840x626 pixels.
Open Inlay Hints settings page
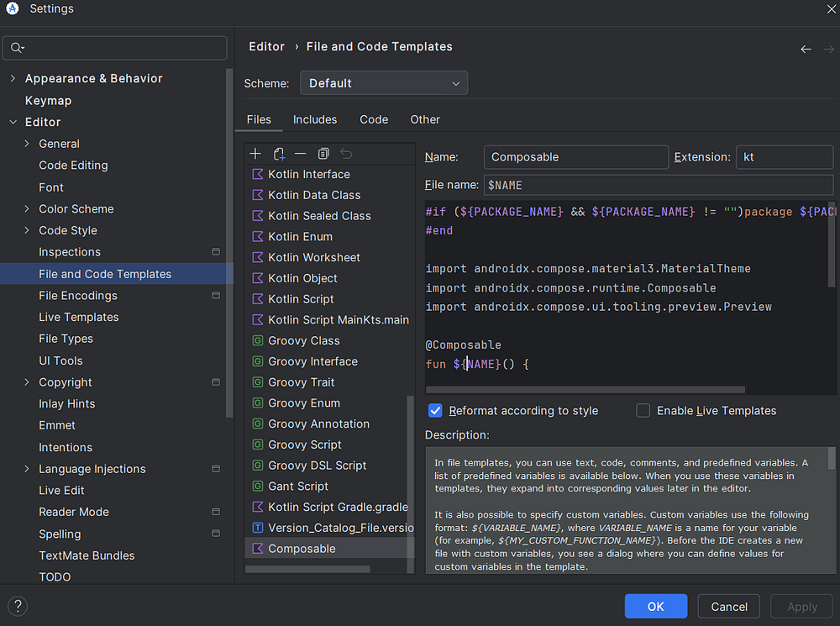click(67, 403)
